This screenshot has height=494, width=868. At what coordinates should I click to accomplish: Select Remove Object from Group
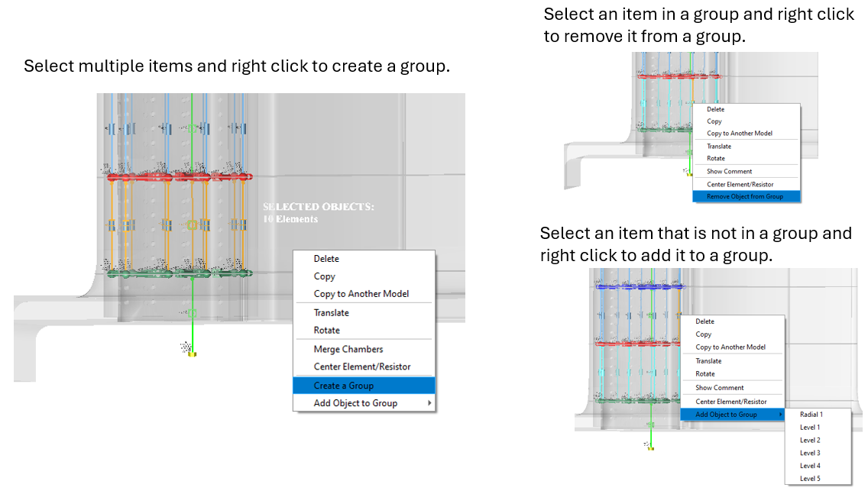(745, 196)
